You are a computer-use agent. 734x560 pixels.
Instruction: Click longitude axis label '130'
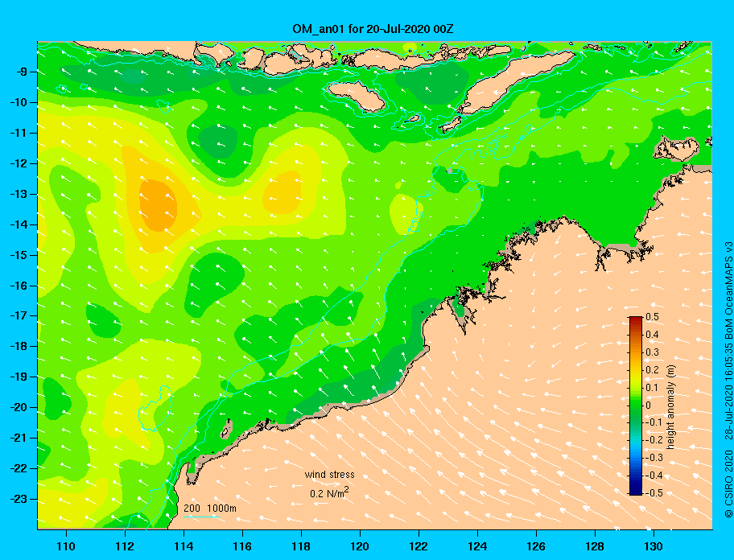click(x=654, y=546)
